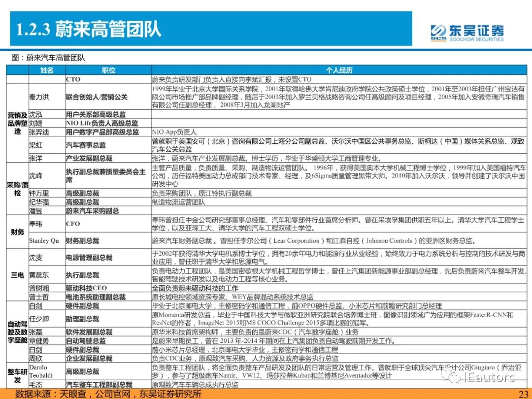
Task: Select name cell Stanley Qu
Action: tap(47, 240)
